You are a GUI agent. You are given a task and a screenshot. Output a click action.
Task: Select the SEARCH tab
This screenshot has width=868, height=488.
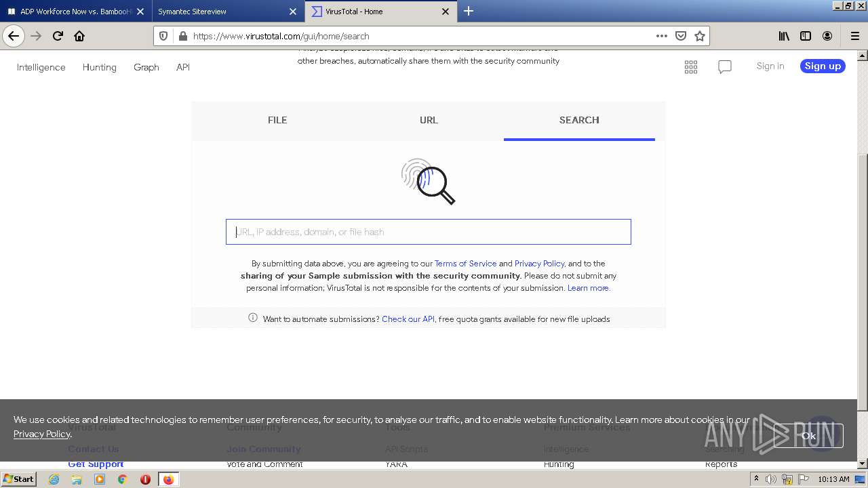(x=579, y=120)
